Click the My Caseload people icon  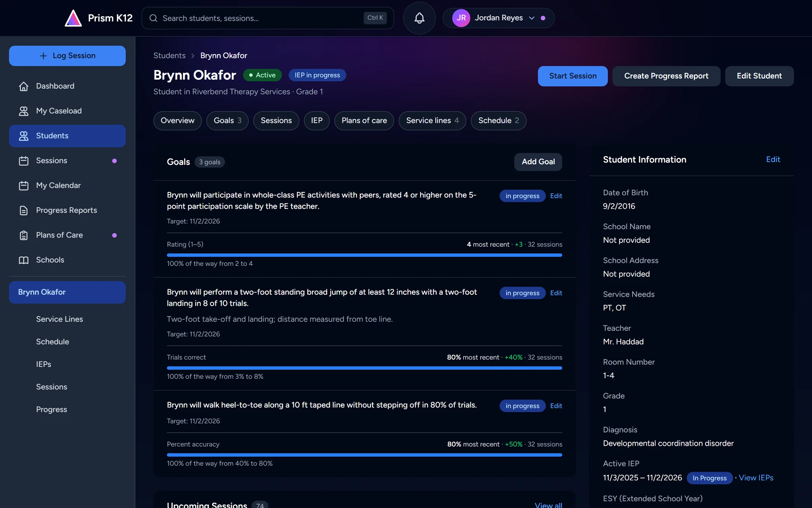click(x=23, y=111)
